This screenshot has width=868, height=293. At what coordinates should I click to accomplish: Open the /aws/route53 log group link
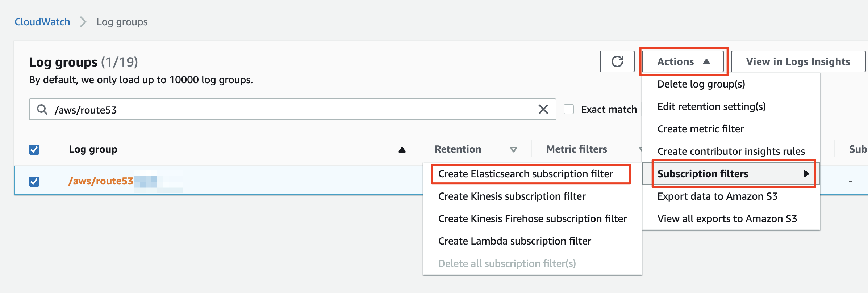pyautogui.click(x=101, y=181)
